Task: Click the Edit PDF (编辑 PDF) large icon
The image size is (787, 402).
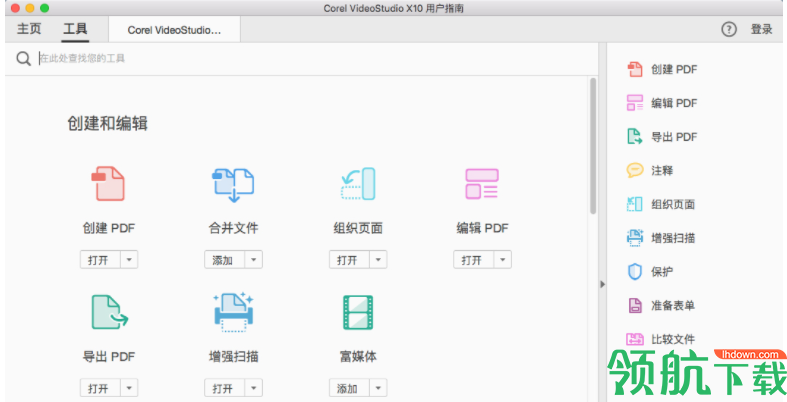Action: coord(482,184)
